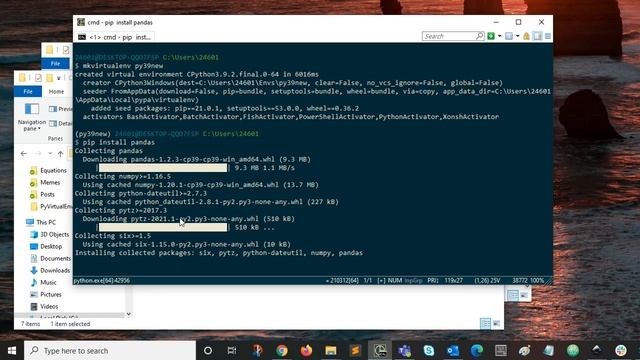The height and width of the screenshot is (360, 640).
Task: Open Microsoft Edge from taskbar
Action: tap(477, 351)
